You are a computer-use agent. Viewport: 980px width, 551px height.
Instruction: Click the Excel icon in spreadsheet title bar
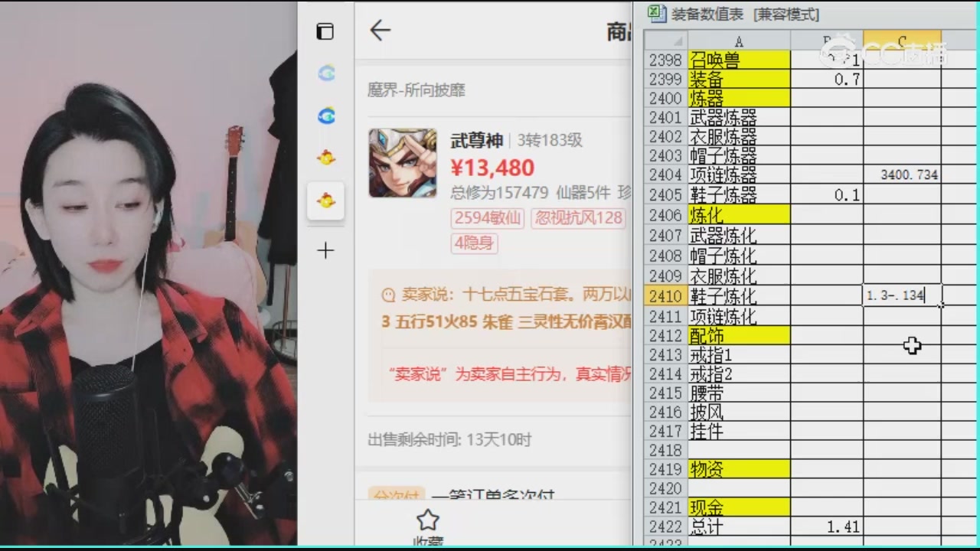pyautogui.click(x=656, y=13)
